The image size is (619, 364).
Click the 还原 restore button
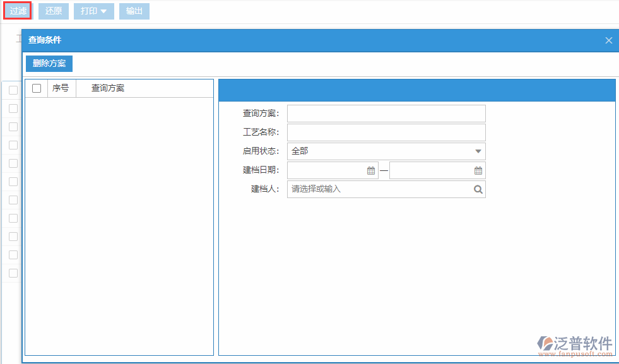click(x=53, y=11)
